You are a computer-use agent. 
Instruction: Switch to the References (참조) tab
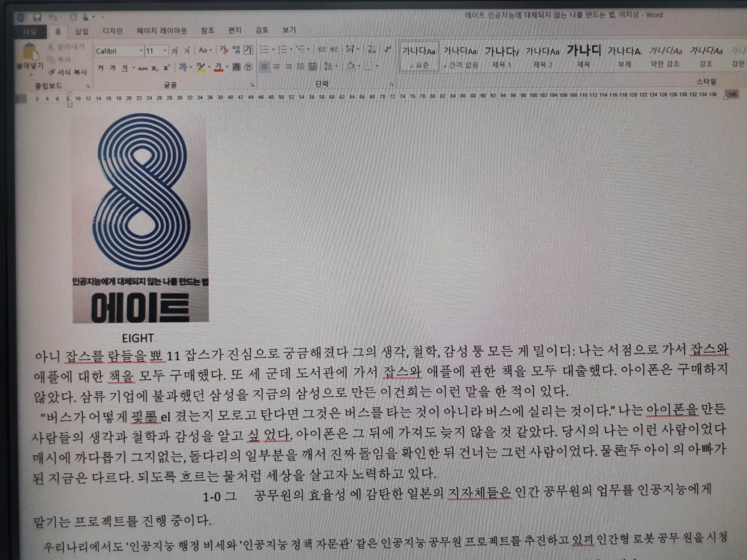(x=207, y=30)
